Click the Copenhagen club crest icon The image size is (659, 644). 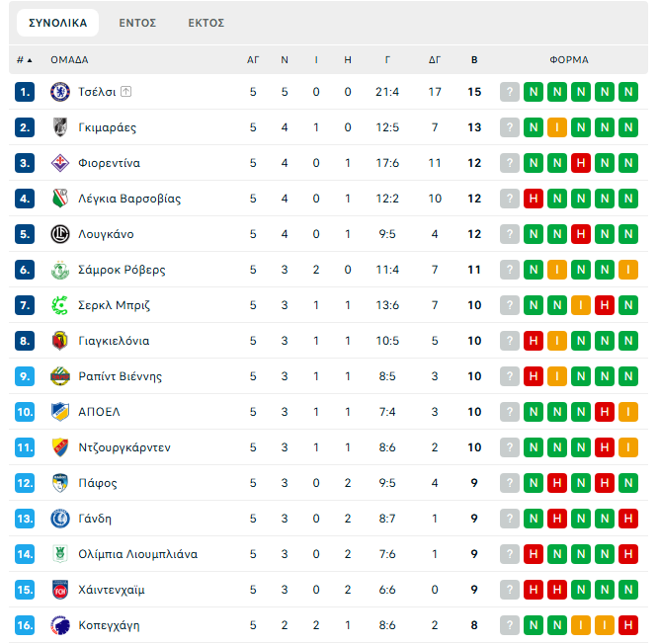click(59, 625)
